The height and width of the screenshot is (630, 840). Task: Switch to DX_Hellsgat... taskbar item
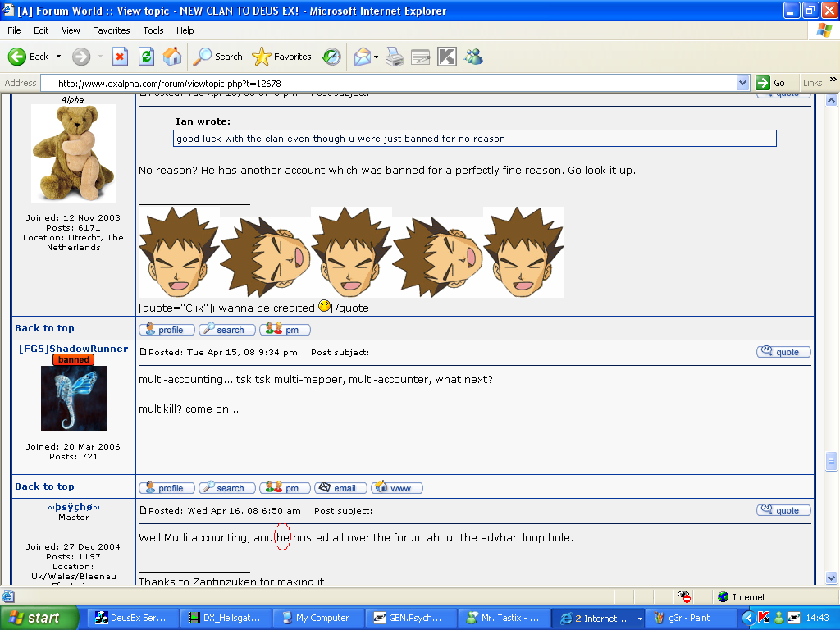(225, 619)
